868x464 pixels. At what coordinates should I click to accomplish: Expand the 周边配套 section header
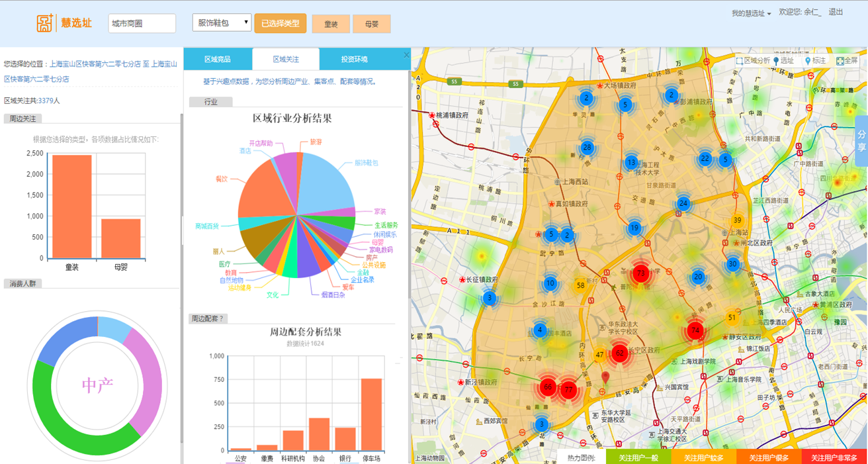pos(208,318)
